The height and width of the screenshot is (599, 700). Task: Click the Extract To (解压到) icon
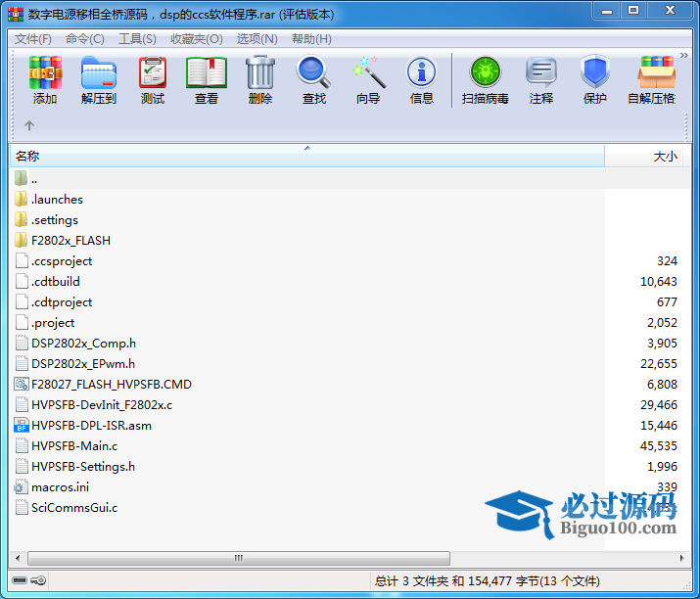pos(99,72)
